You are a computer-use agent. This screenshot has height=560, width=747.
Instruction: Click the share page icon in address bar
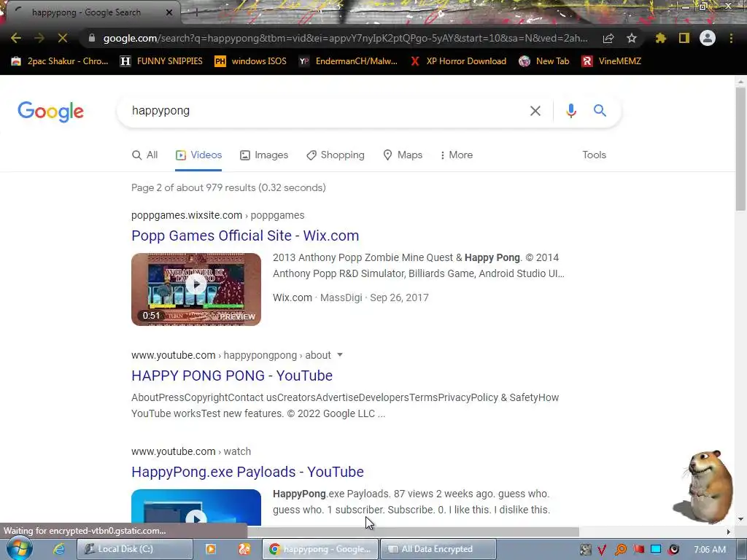point(608,38)
